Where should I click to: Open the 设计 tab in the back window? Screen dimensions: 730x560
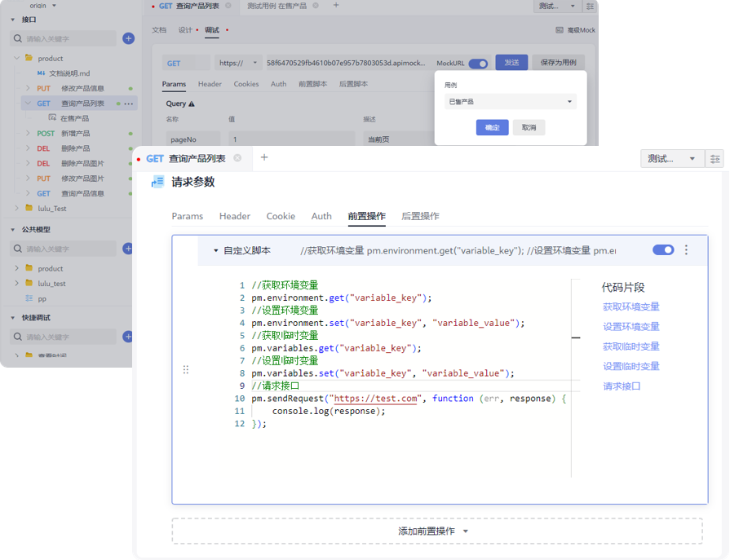185,30
